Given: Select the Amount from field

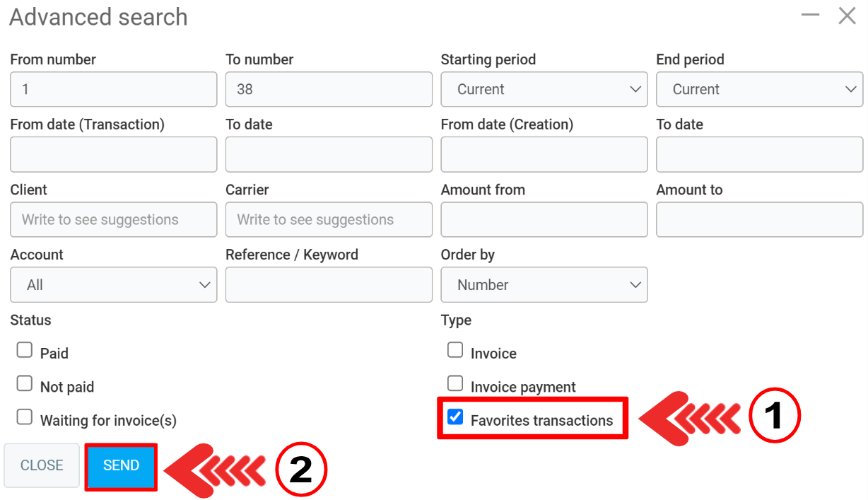Looking at the screenshot, I should pyautogui.click(x=544, y=220).
